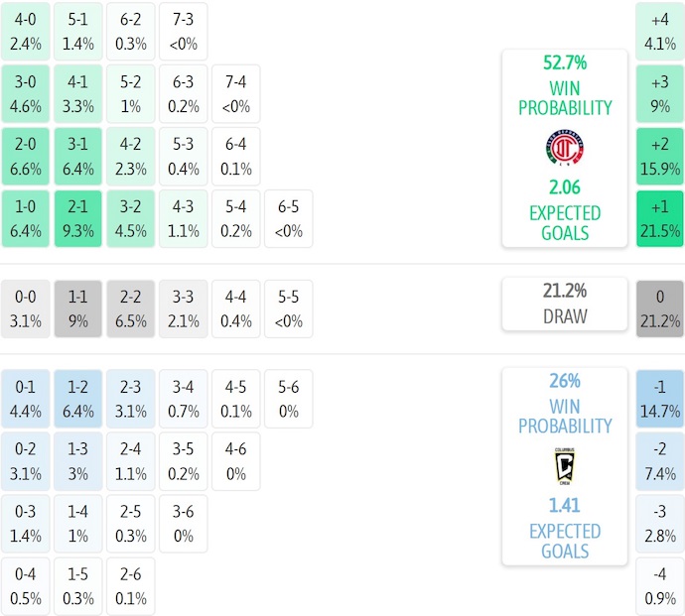The image size is (685, 616).
Task: Click the +4 goal margin box
Action: click(660, 30)
